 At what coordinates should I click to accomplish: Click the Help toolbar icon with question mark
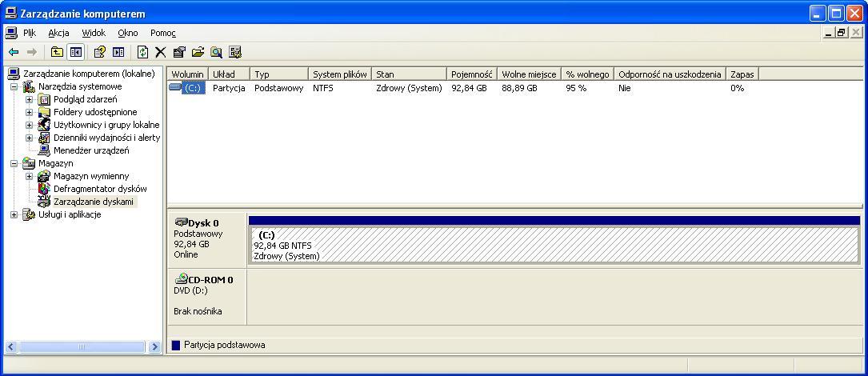tap(100, 52)
